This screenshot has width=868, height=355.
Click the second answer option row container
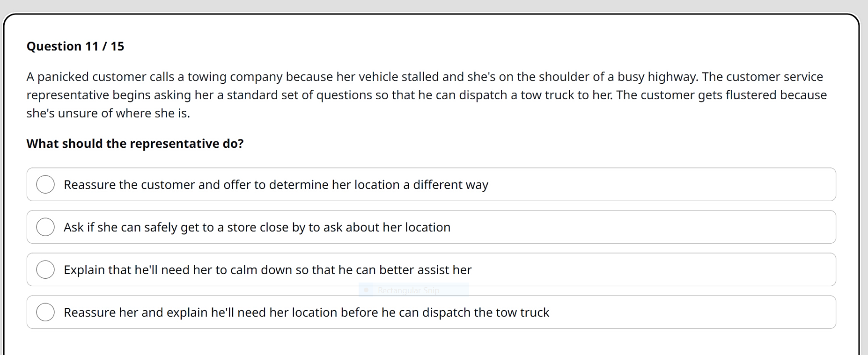[x=431, y=227]
